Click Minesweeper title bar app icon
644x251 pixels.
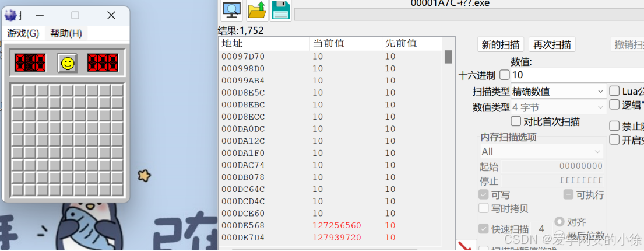pyautogui.click(x=10, y=16)
